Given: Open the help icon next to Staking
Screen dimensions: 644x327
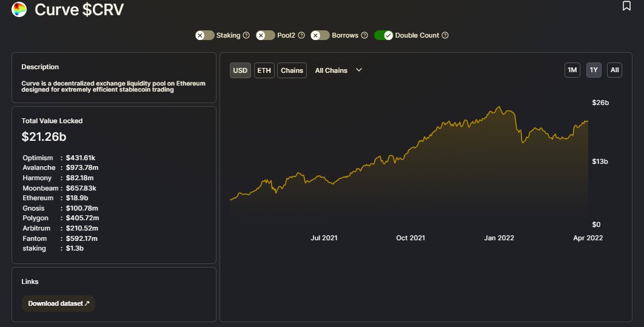Looking at the screenshot, I should click(246, 35).
